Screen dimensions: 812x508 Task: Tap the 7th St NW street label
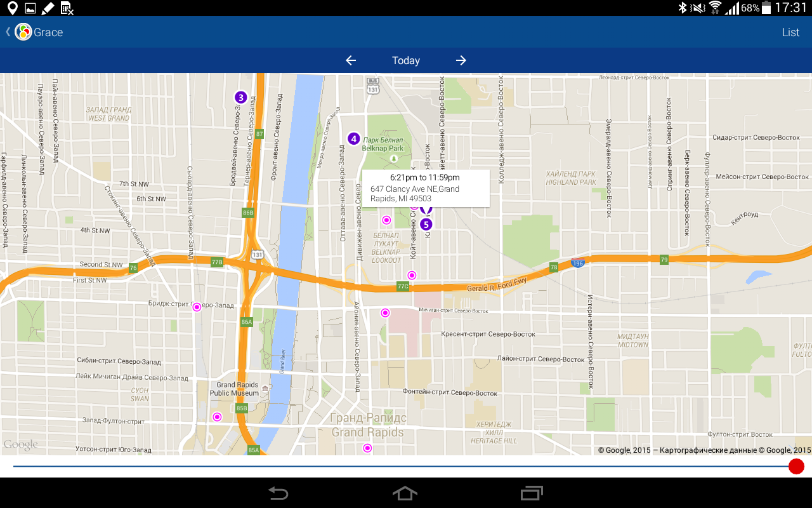point(134,184)
